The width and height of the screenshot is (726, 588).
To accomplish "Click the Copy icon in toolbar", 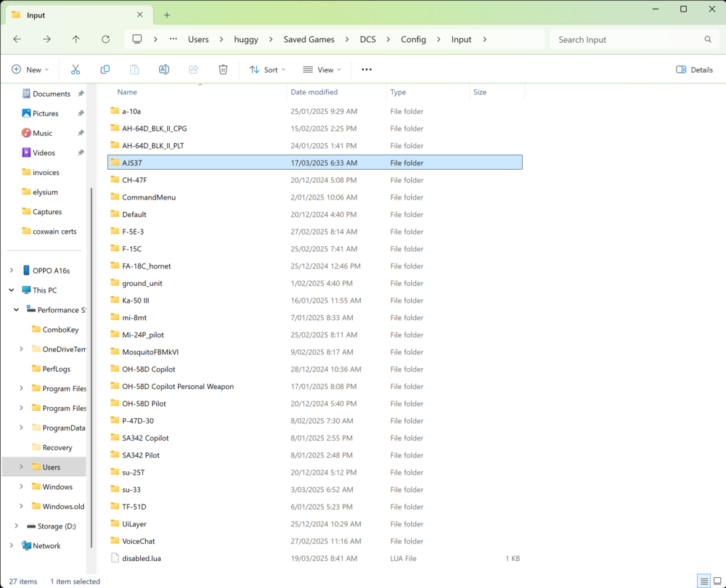I will click(105, 70).
